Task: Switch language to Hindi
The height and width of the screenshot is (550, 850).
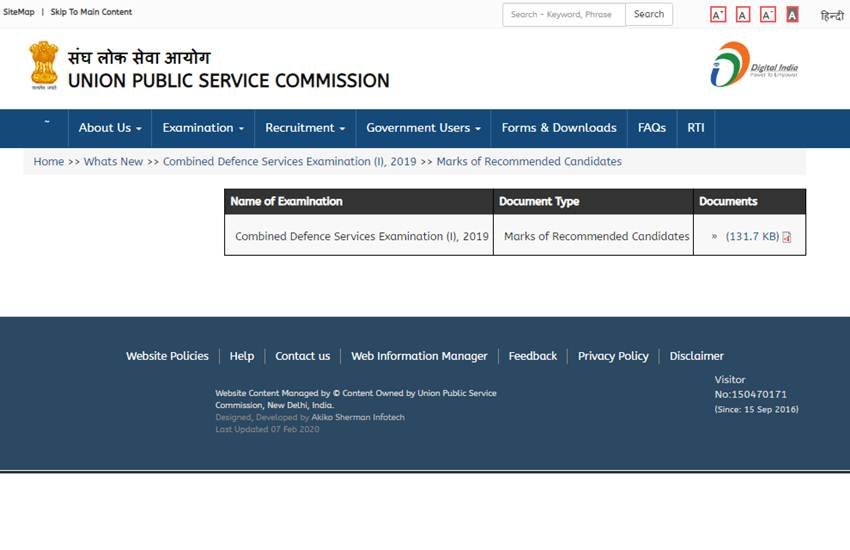Action: pyautogui.click(x=831, y=15)
